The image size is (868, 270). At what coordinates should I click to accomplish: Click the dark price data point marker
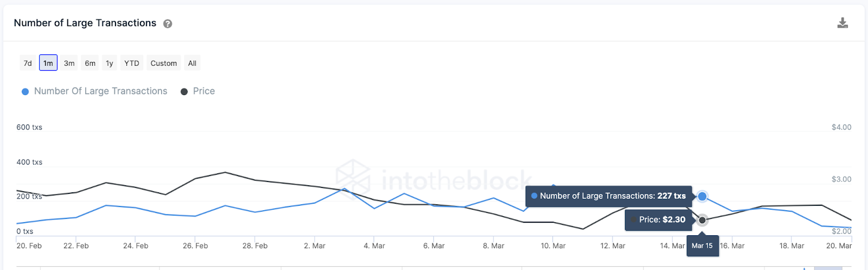point(703,220)
